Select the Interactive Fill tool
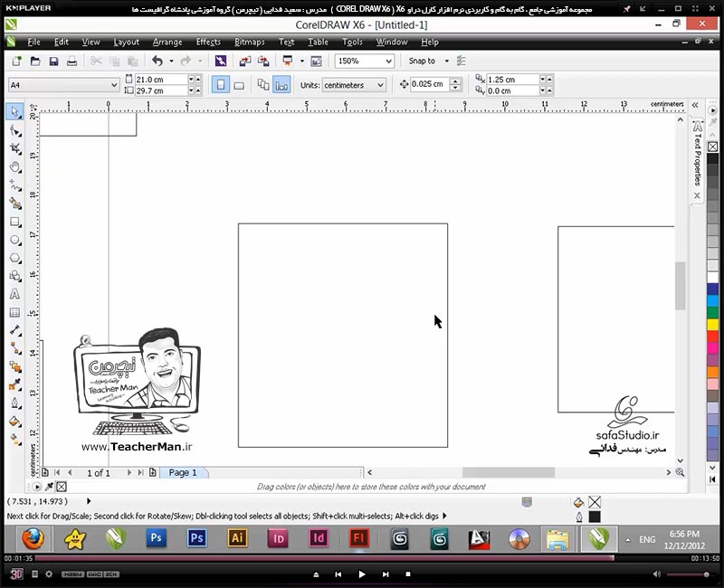Screen dimensions: 724x588 point(14,439)
